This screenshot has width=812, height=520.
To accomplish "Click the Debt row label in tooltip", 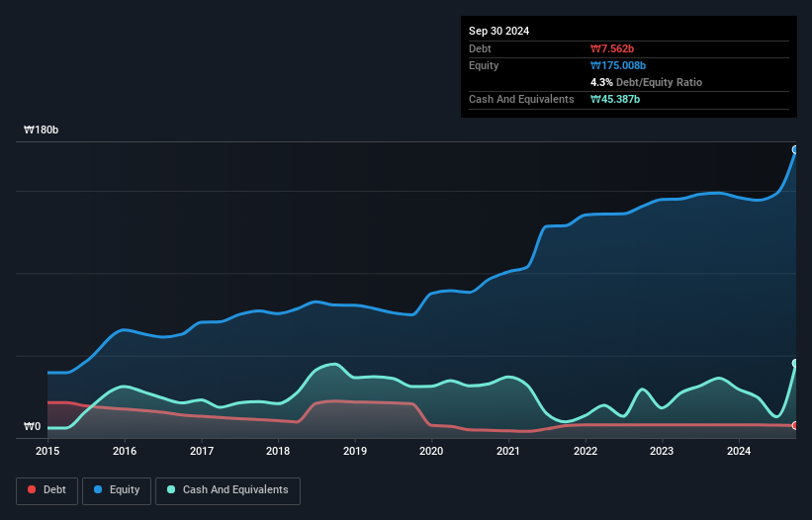I will tap(480, 48).
